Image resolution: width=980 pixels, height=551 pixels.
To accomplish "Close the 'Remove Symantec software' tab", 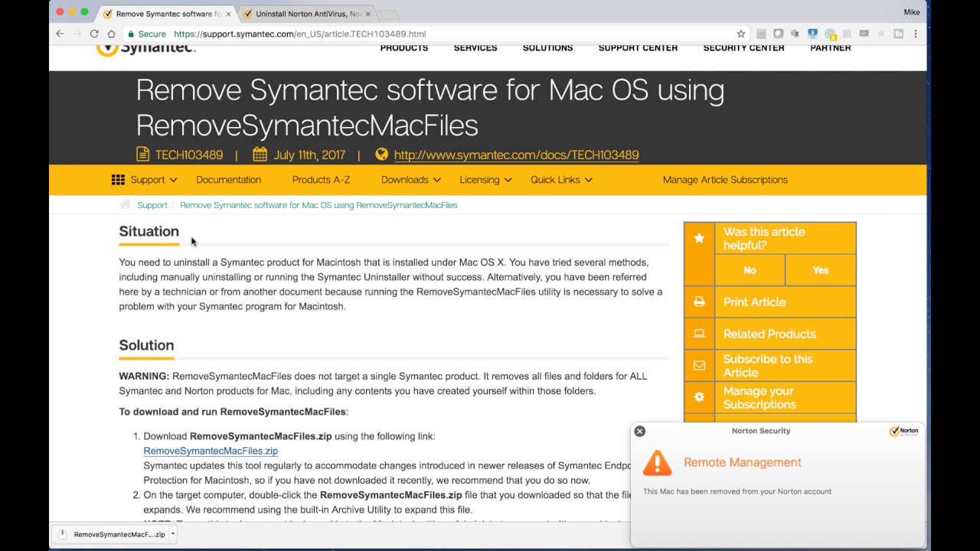I will 228,14.
